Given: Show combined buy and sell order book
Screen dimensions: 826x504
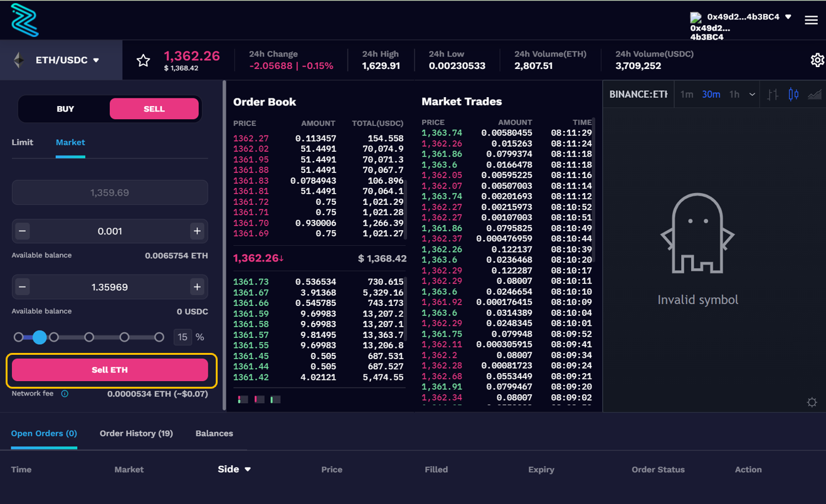Looking at the screenshot, I should pyautogui.click(x=243, y=399).
